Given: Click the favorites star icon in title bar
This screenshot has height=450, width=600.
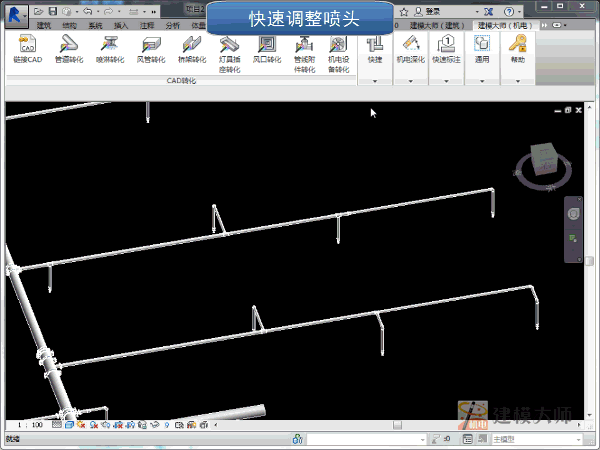Looking at the screenshot, I should 404,12.
